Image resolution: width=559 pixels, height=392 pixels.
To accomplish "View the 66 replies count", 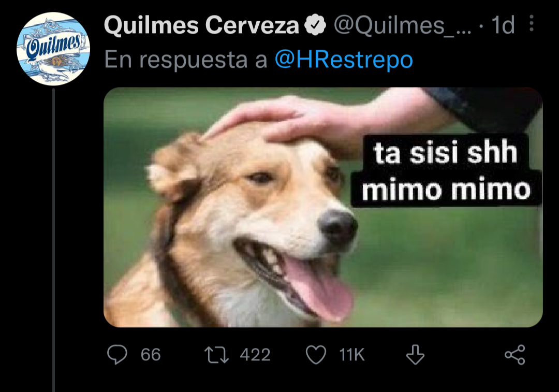I will [x=151, y=355].
